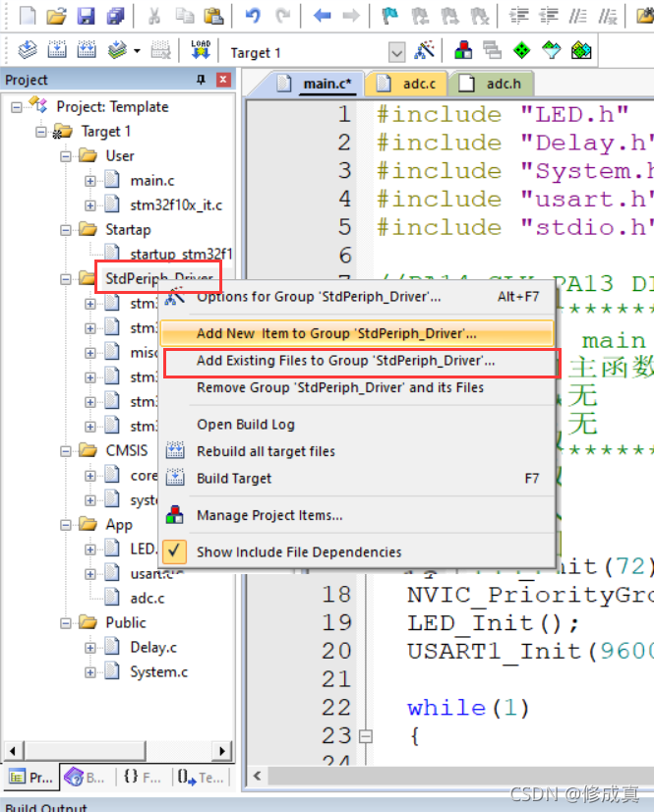
Task: Expand Delay.c dependencies
Action: pyautogui.click(x=90, y=648)
